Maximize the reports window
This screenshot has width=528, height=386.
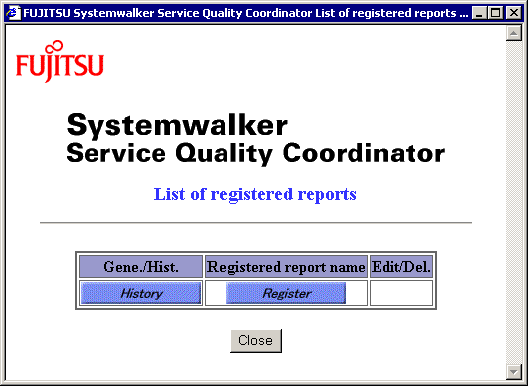(x=496, y=13)
